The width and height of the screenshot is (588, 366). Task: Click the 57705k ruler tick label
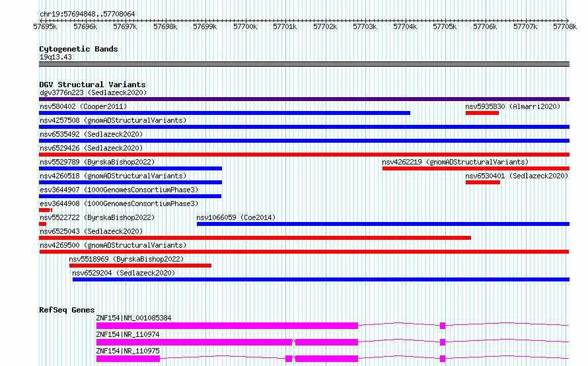pos(445,26)
